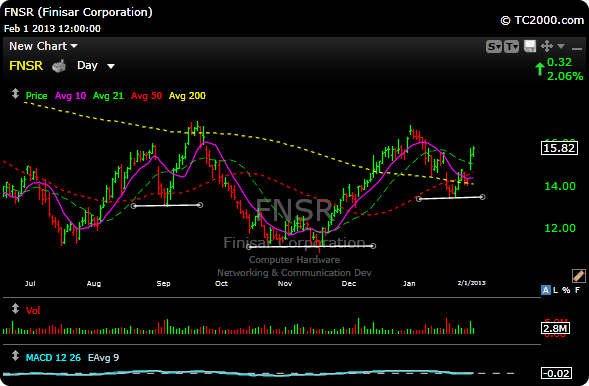Click the Dec date axis label
The width and height of the screenshot is (589, 386).
[x=349, y=283]
